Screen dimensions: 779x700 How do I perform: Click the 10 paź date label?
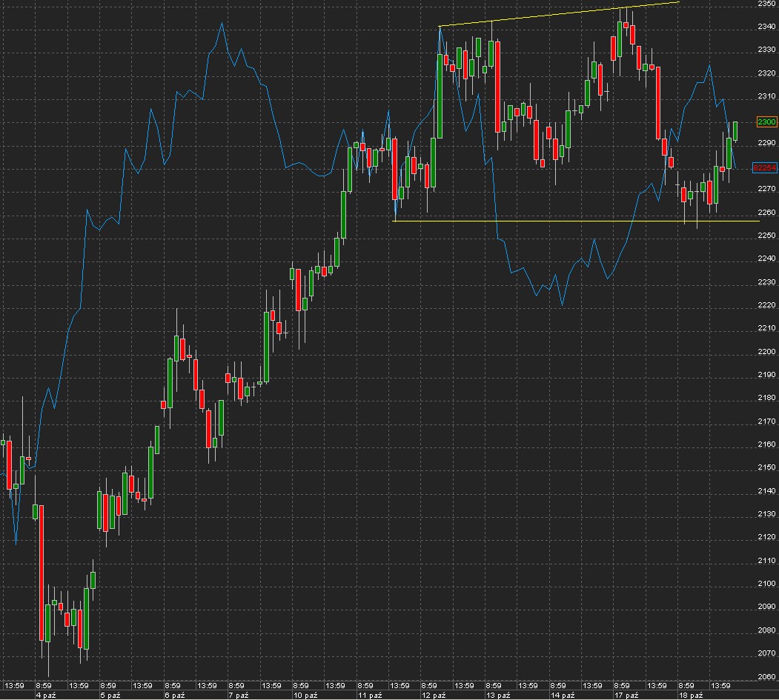304,696
